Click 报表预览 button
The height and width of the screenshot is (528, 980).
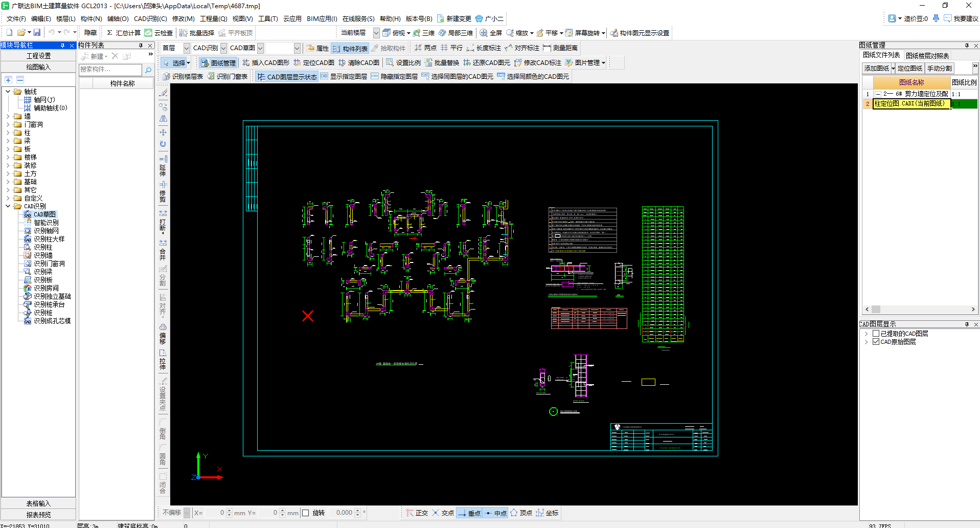(x=38, y=515)
